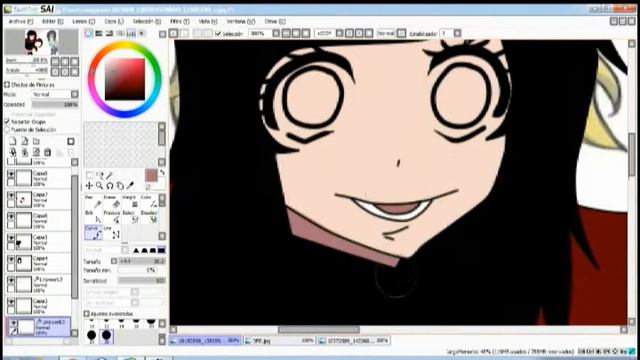Pick a shade in the color square

coord(125,79)
